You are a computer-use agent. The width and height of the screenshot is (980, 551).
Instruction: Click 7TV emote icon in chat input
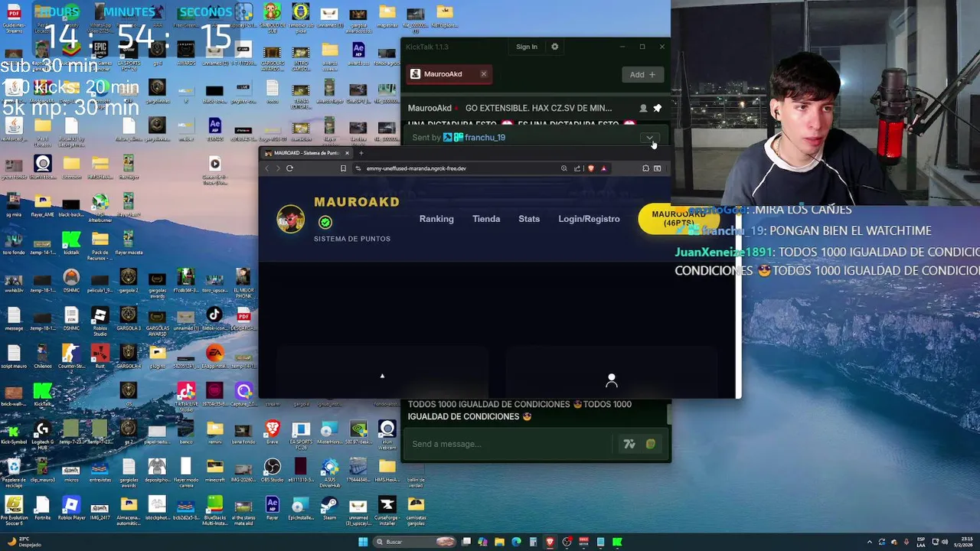tap(629, 444)
